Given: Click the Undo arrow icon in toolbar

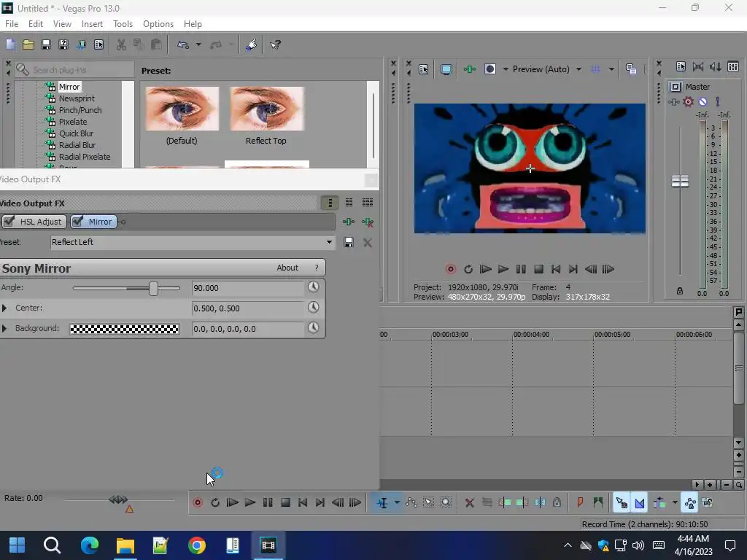Looking at the screenshot, I should [183, 44].
